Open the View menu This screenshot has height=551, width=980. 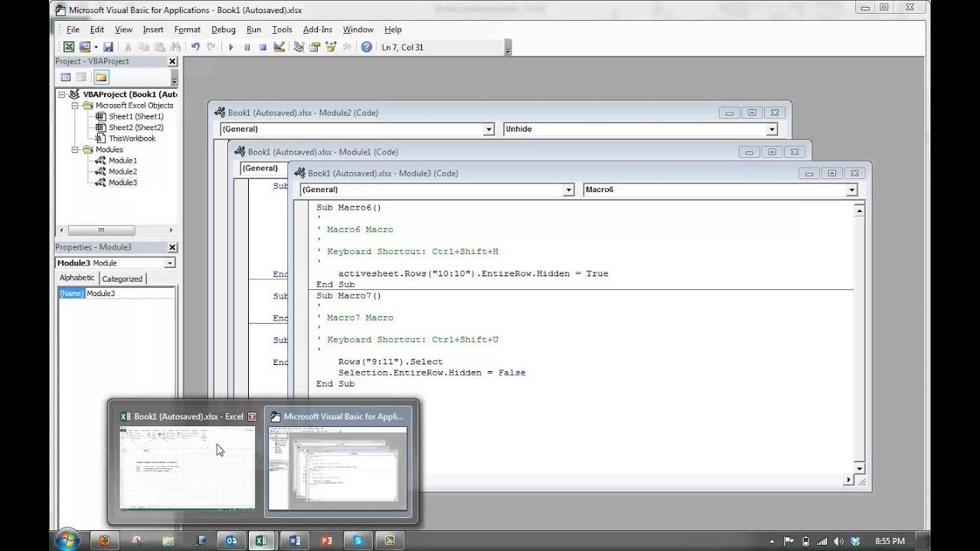[124, 30]
